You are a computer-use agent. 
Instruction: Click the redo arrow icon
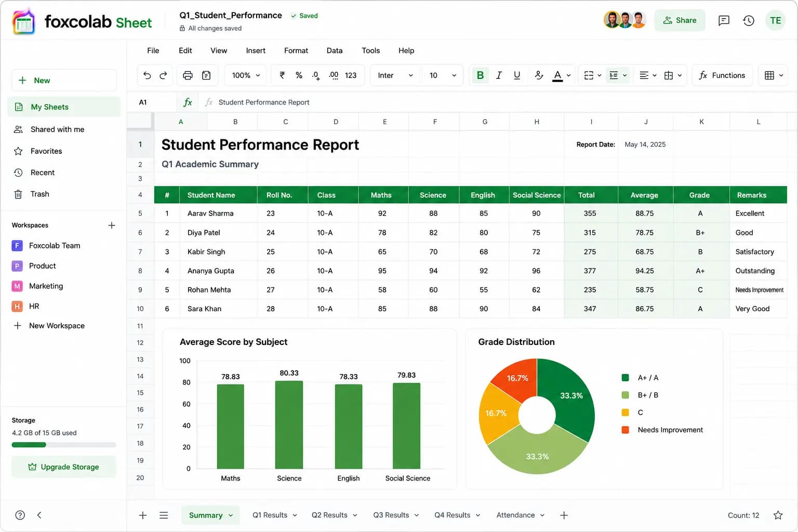163,75
